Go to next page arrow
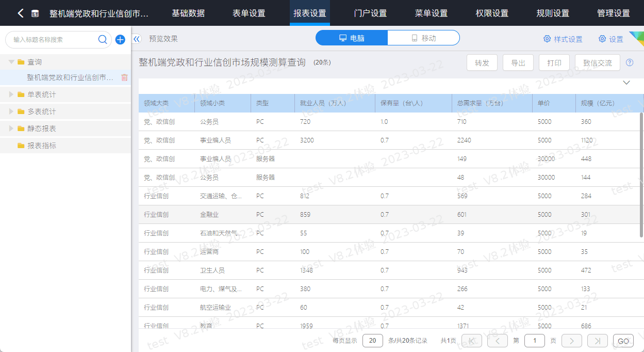 [572, 341]
